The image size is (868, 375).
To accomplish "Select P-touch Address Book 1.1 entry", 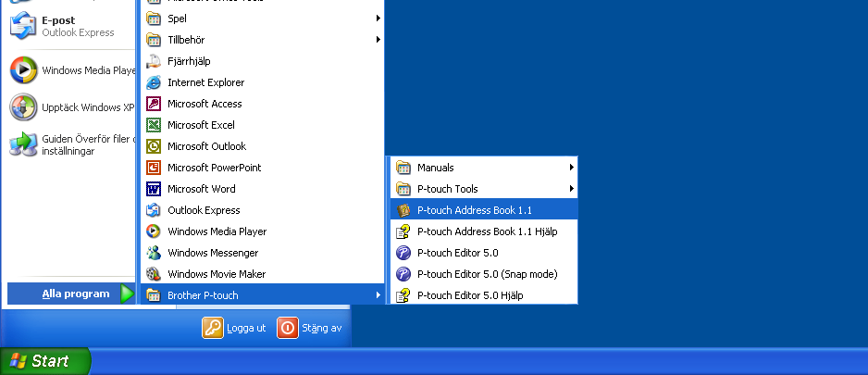I will pos(484,210).
